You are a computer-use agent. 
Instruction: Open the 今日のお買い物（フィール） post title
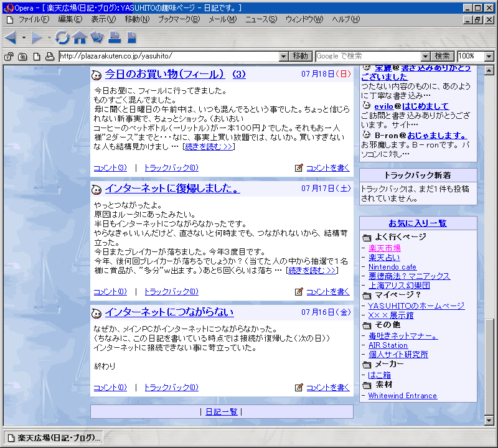click(165, 74)
